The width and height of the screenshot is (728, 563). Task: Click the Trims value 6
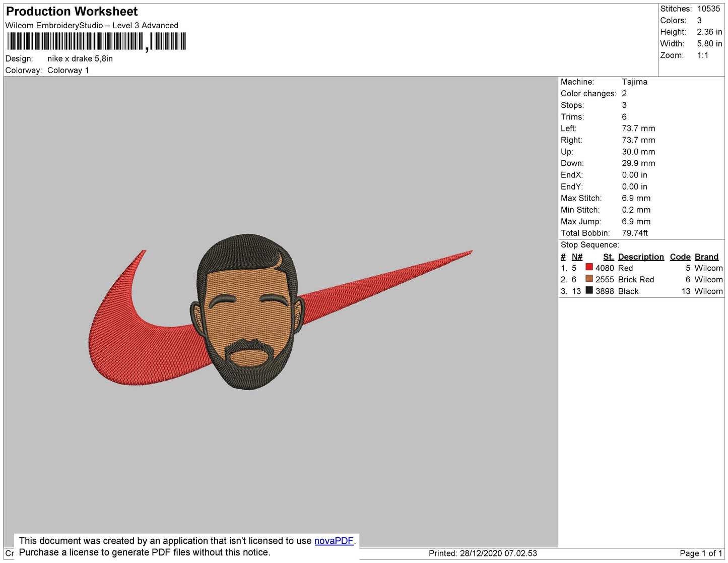pyautogui.click(x=624, y=117)
